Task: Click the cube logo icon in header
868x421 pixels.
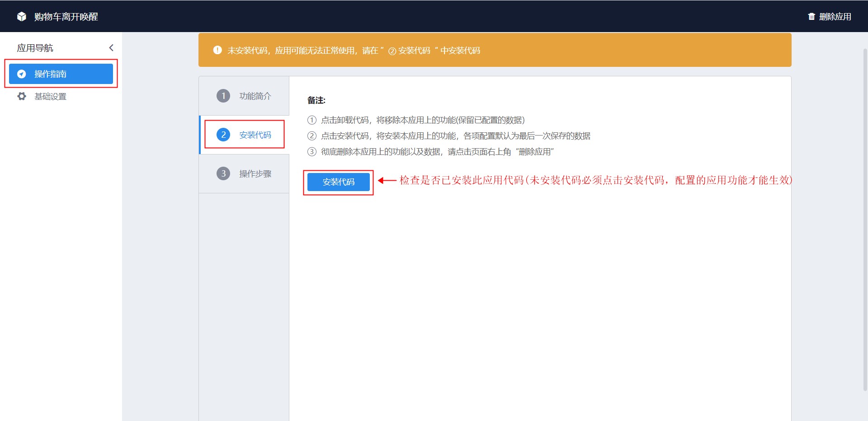Action: click(22, 17)
